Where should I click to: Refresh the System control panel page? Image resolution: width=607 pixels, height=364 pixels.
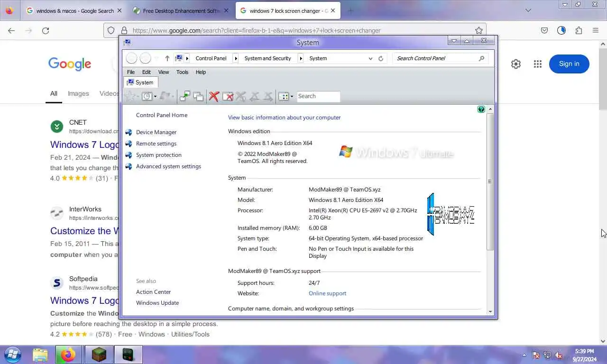(381, 58)
